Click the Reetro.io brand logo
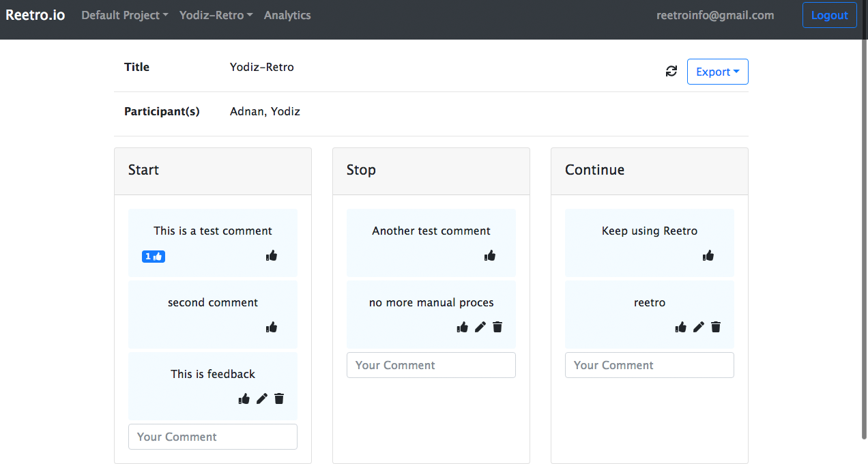Screen dimensions: 868x464 pos(35,15)
